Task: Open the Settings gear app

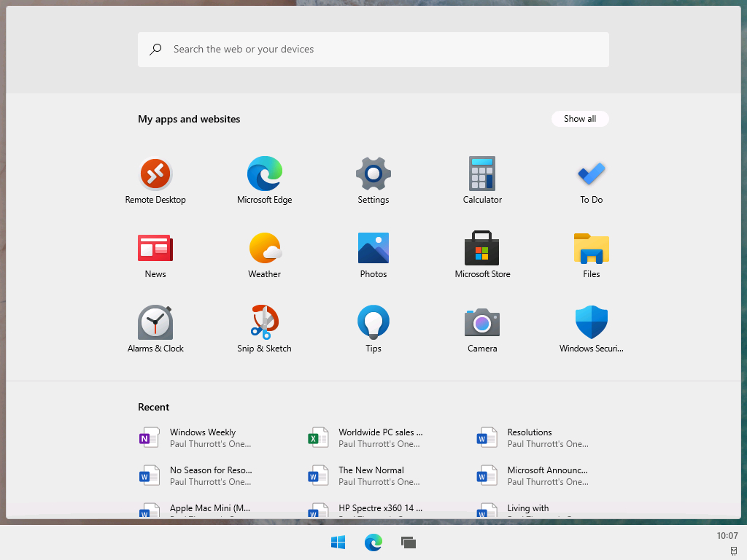Action: [373, 181]
